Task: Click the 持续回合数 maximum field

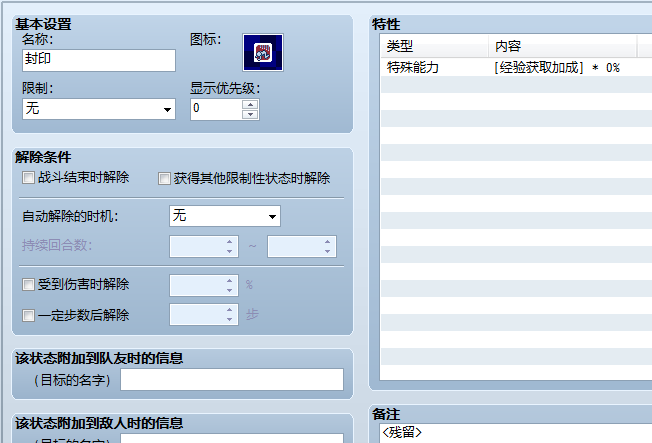Action: click(302, 246)
